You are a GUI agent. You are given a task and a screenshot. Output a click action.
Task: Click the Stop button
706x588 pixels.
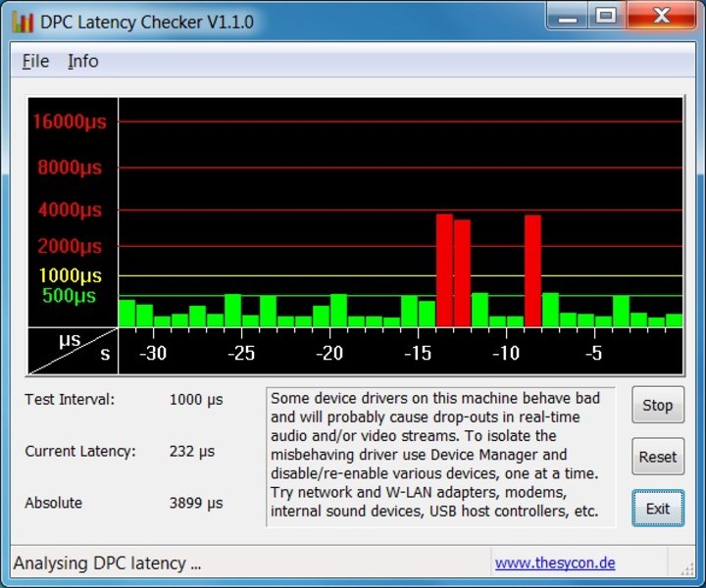658,405
